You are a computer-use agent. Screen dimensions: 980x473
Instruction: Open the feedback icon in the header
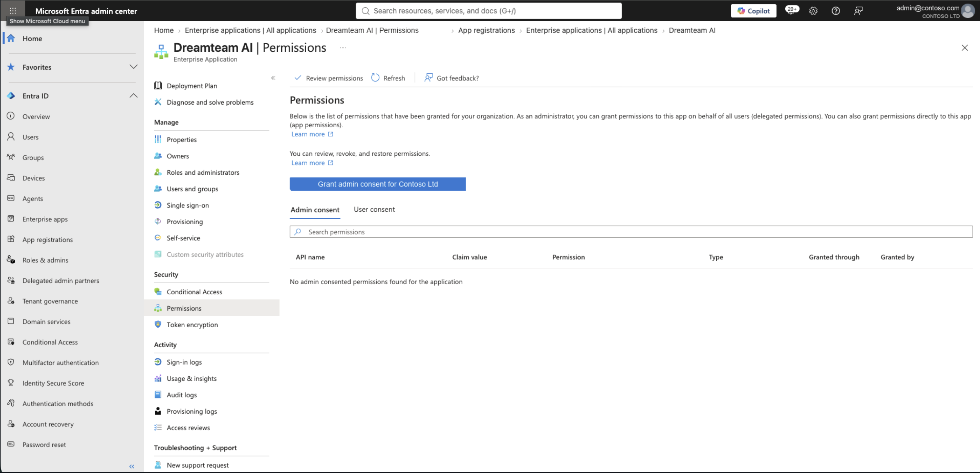tap(858, 11)
